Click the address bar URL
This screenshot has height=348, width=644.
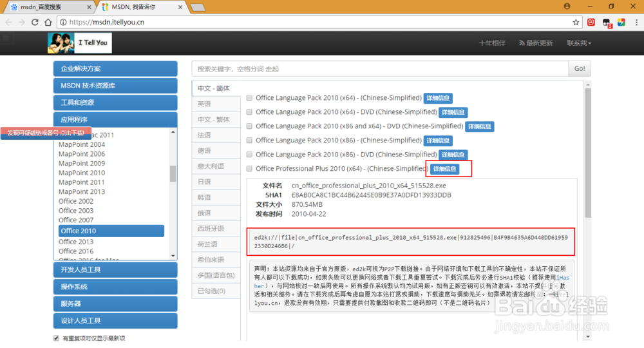[107, 22]
